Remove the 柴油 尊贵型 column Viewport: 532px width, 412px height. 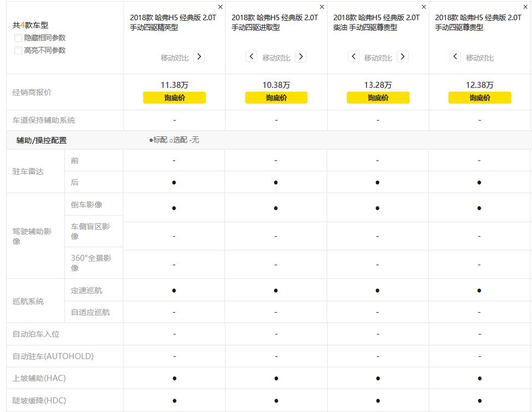[423, 7]
